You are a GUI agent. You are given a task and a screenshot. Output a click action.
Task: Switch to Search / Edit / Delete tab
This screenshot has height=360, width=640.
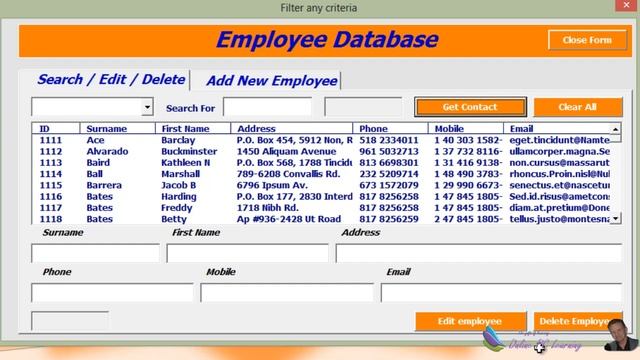(111, 79)
